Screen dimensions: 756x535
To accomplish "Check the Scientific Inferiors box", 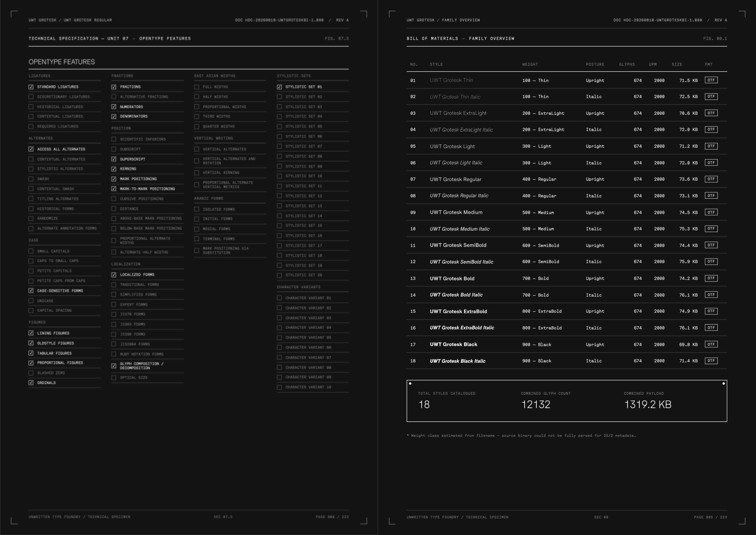I will tap(114, 139).
